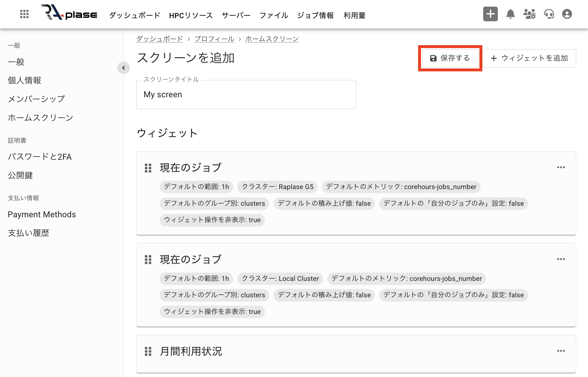
Task: Click the ウィジェットを追加 button
Action: (529, 58)
